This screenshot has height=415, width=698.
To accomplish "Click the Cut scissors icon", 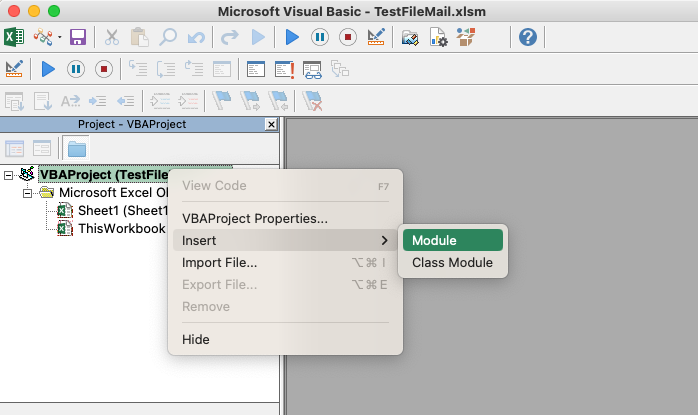I will coord(112,37).
